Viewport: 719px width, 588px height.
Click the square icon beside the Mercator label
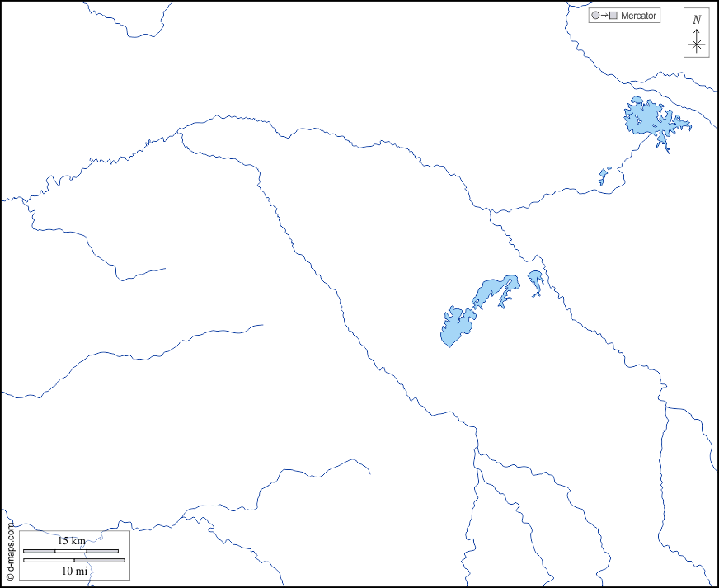point(613,16)
